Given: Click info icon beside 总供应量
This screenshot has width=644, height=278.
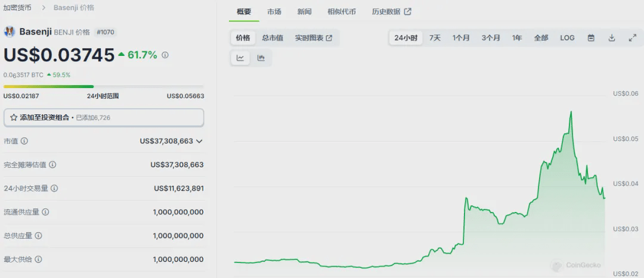Looking at the screenshot, I should click(x=38, y=236).
